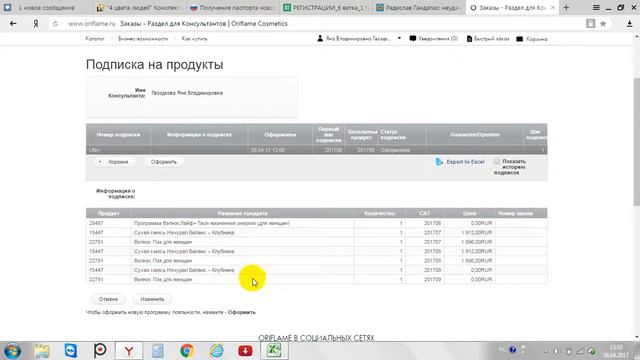Enable 'Показать историю подписок' checkbox

[497, 161]
